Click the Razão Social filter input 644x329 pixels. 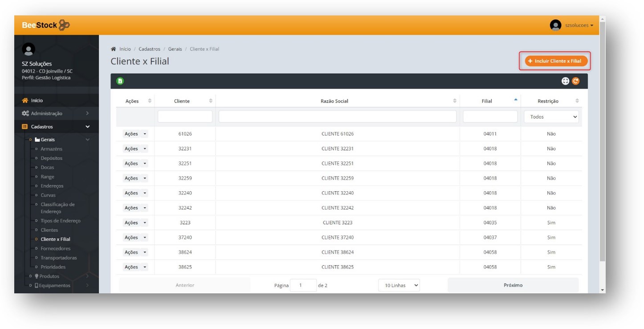tap(337, 117)
